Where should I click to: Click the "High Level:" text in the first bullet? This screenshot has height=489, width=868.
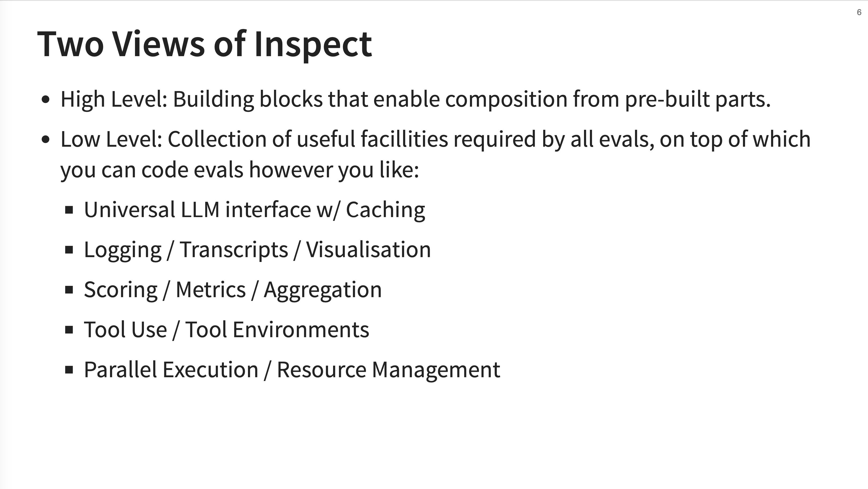click(114, 99)
